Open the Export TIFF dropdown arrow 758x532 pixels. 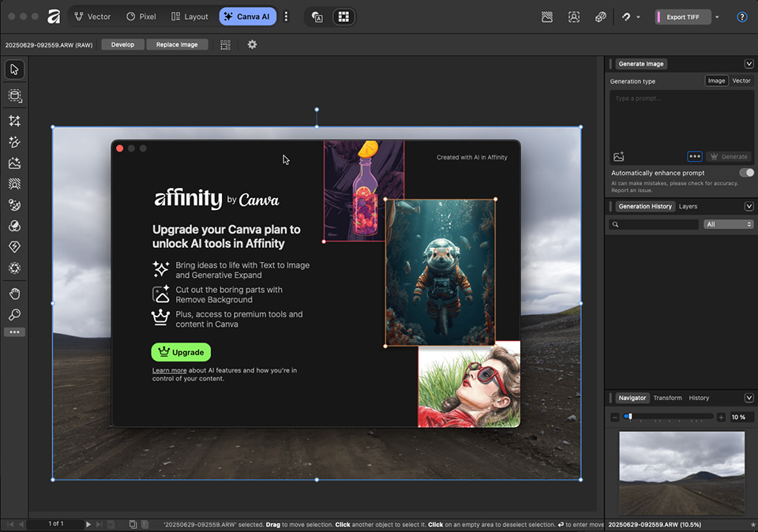(717, 16)
